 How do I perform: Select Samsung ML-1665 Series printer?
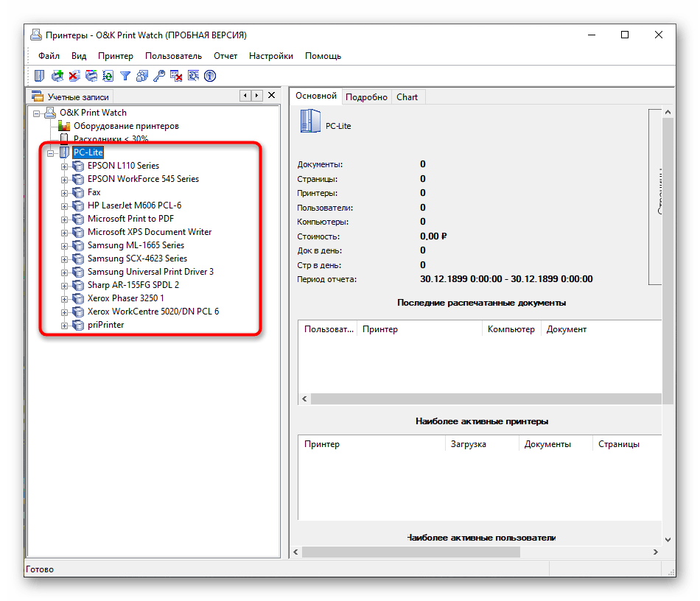coord(136,245)
